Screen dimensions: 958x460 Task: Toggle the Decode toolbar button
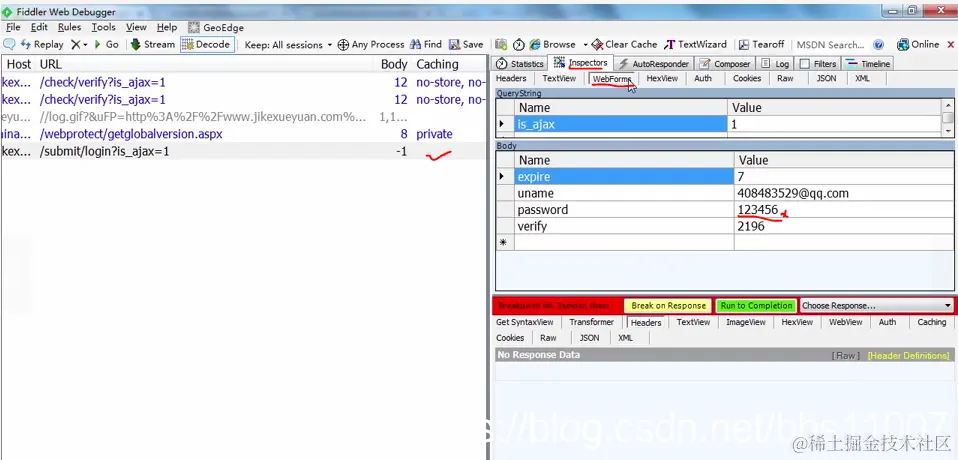(207, 45)
